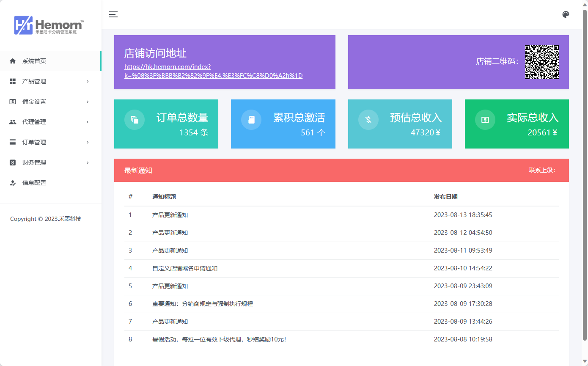
Task: Open notice 1 产品更新通知
Action: (170, 215)
